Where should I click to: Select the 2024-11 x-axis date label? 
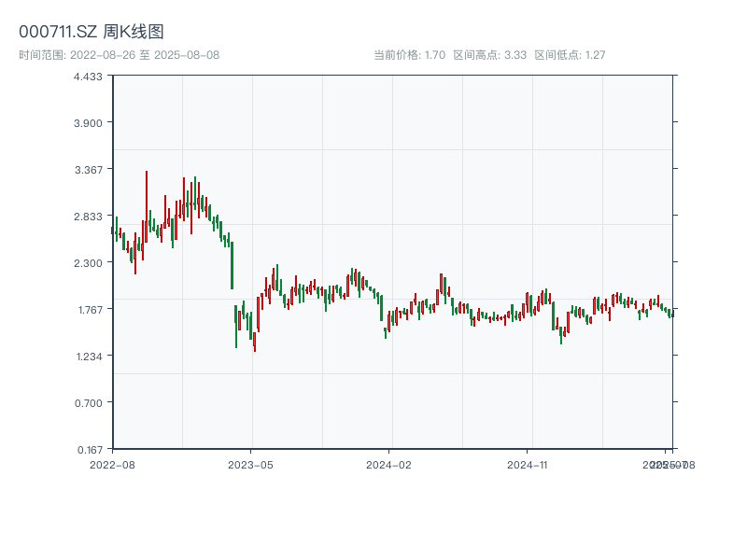(x=529, y=464)
